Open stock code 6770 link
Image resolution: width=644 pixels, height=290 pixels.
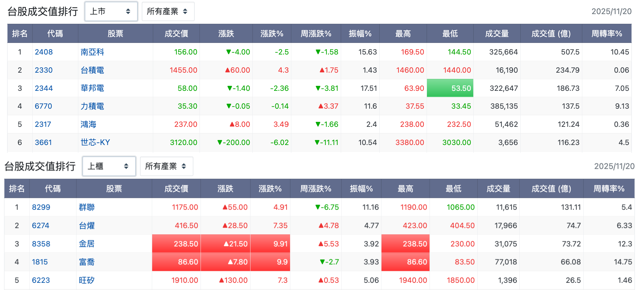[43, 106]
